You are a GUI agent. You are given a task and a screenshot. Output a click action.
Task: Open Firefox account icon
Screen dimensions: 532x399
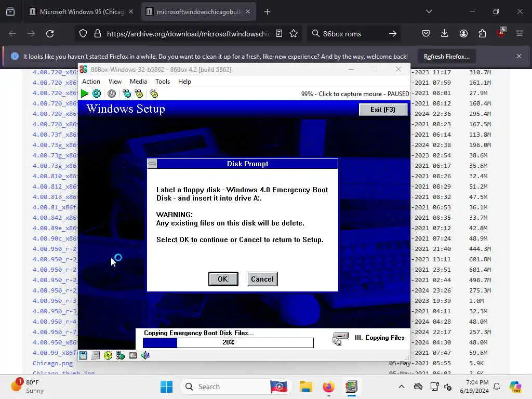(x=463, y=34)
